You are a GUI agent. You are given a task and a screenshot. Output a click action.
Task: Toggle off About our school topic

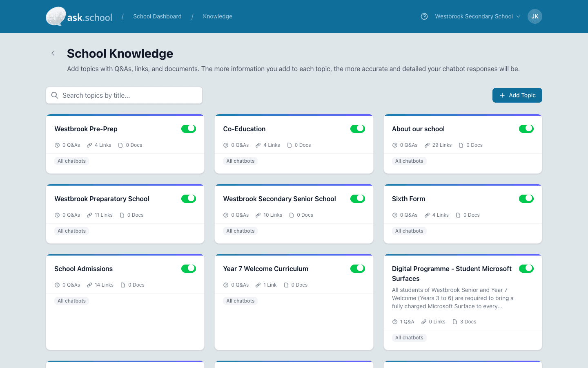click(x=526, y=129)
